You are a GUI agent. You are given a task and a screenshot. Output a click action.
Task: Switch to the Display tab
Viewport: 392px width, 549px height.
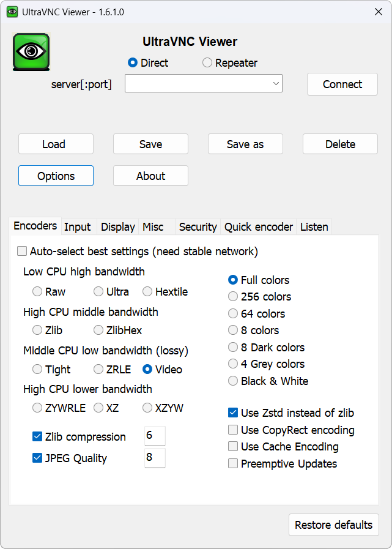[x=117, y=227]
